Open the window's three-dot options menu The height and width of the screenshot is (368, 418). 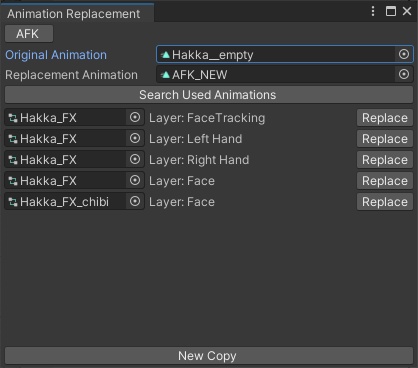point(373,11)
